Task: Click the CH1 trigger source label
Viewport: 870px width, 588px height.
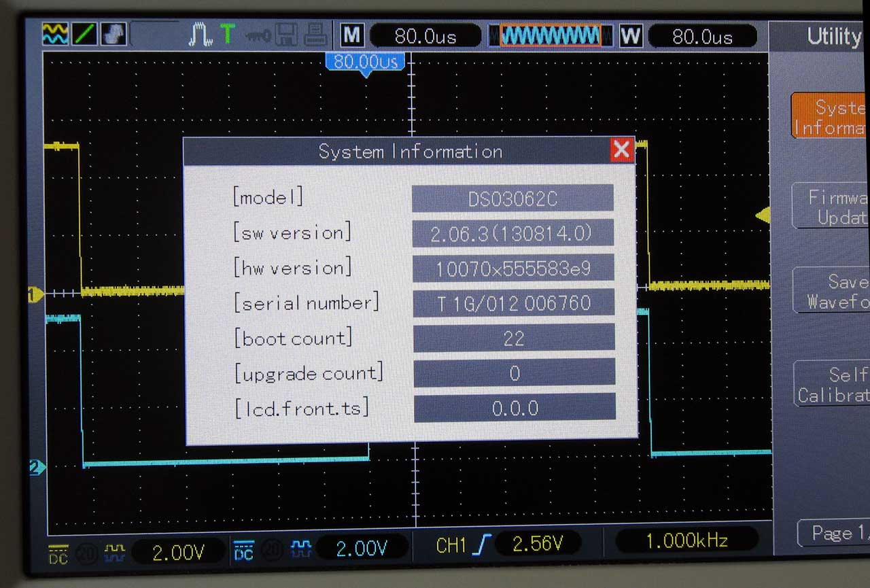Action: pos(451,545)
